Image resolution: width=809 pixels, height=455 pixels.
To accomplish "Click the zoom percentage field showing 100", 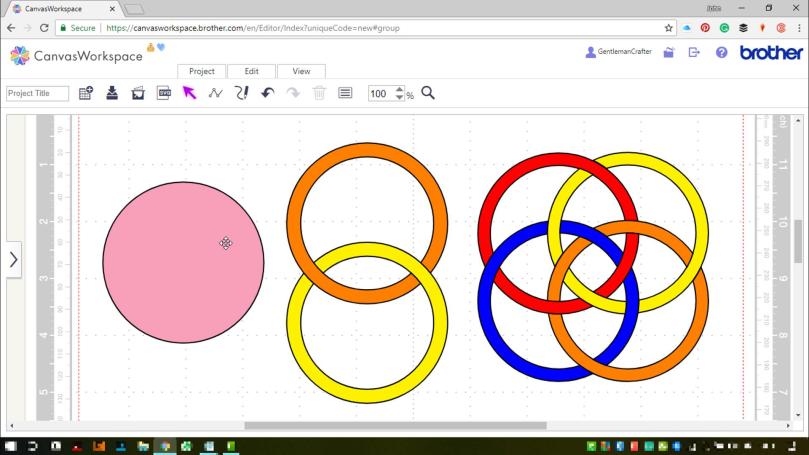I will click(382, 93).
